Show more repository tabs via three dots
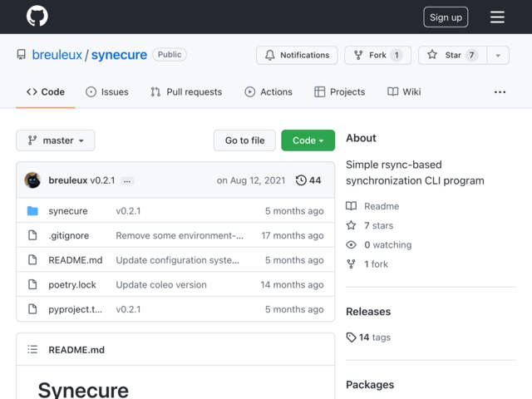 (x=500, y=92)
